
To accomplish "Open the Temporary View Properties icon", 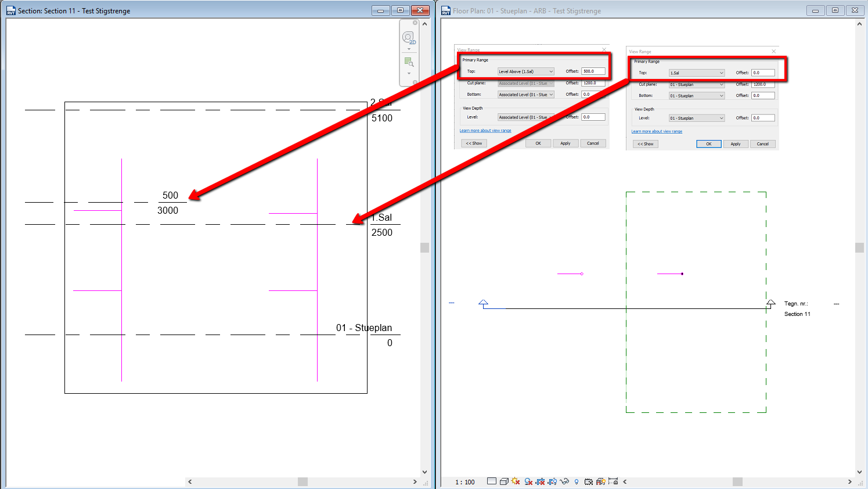I will click(589, 481).
